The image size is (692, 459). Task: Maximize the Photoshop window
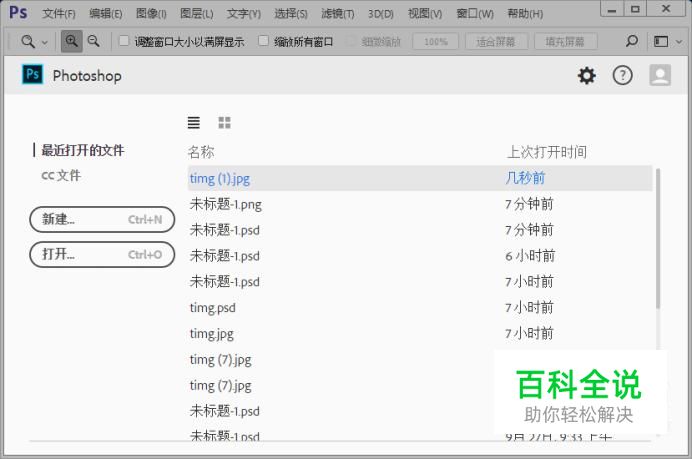tap(635, 9)
